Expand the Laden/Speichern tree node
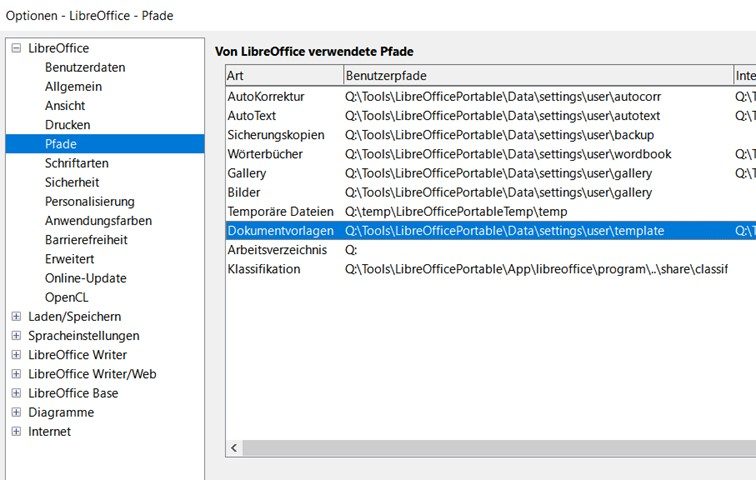Screen dimensions: 756x480 click(16, 317)
